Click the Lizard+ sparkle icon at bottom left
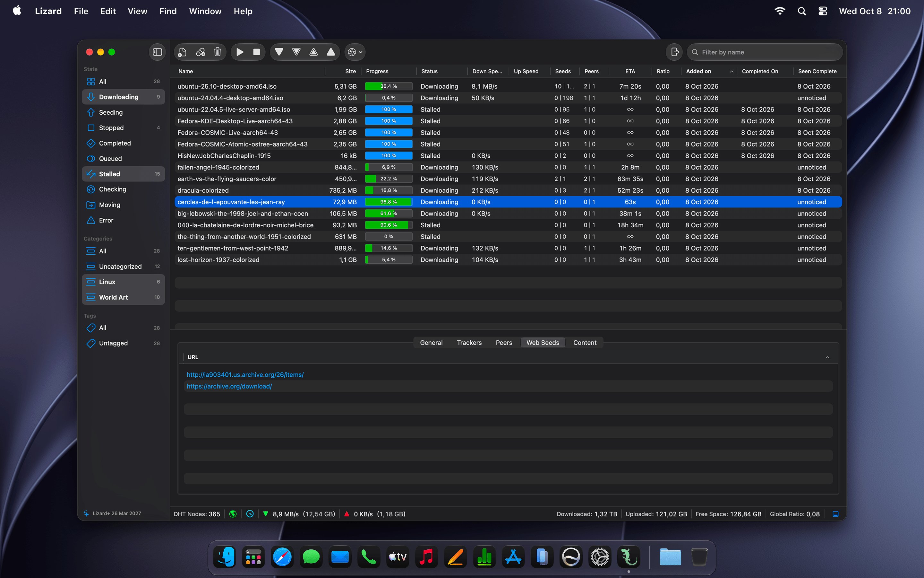Viewport: 924px width, 578px height. [x=86, y=513]
